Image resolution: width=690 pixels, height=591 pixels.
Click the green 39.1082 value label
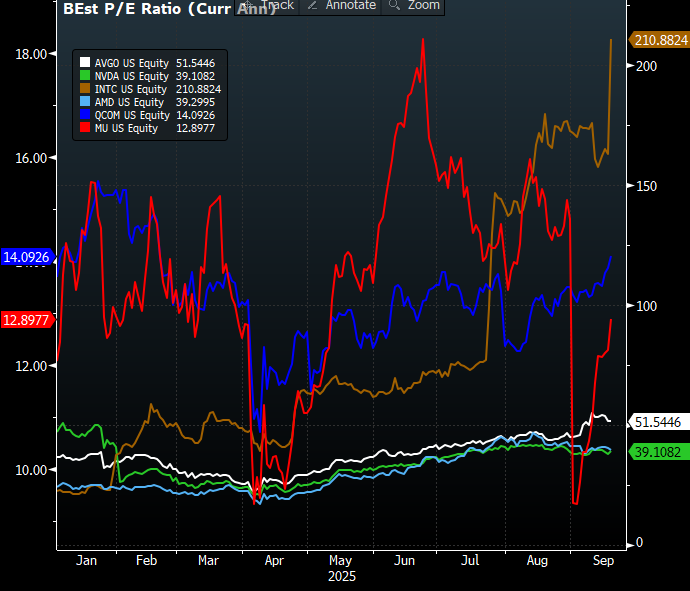tap(659, 452)
